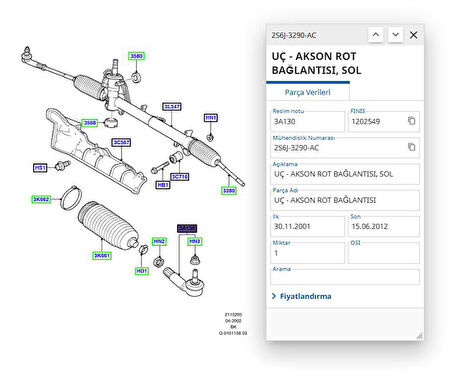
Task: Select diagram callout 3C567
Action: pos(121,143)
